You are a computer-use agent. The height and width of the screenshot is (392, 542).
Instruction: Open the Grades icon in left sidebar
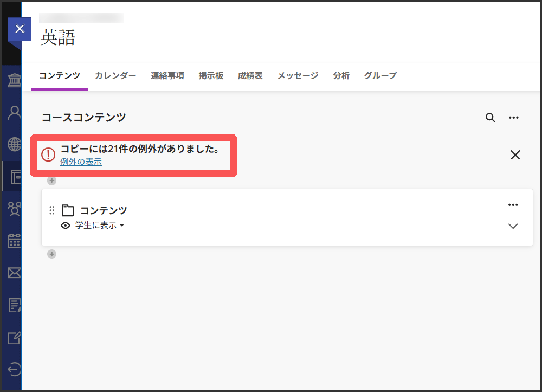pyautogui.click(x=14, y=305)
